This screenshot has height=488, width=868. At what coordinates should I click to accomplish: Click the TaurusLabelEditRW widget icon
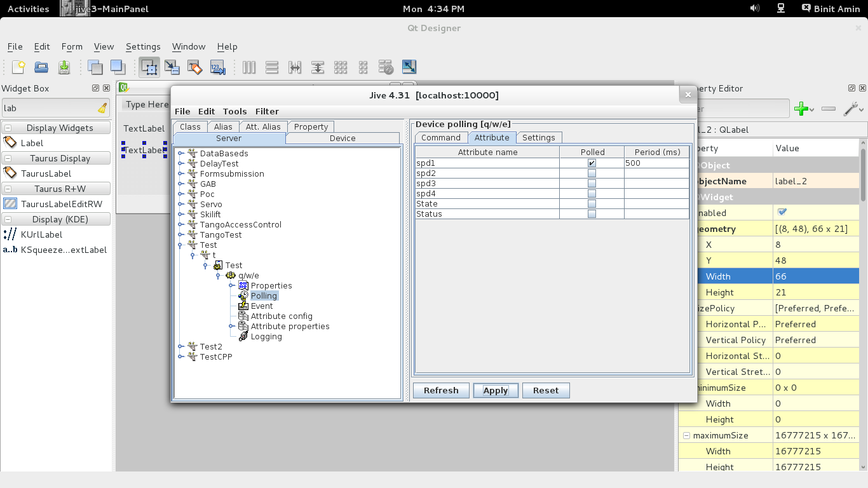click(10, 203)
